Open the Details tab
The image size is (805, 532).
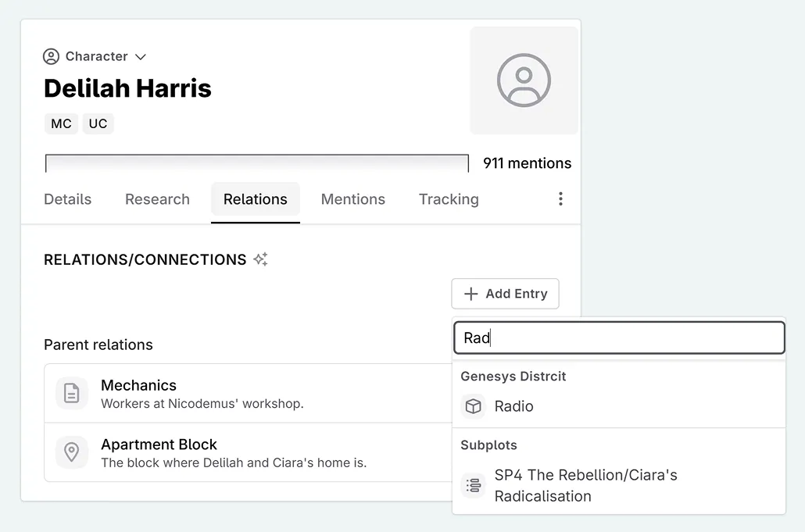point(67,199)
